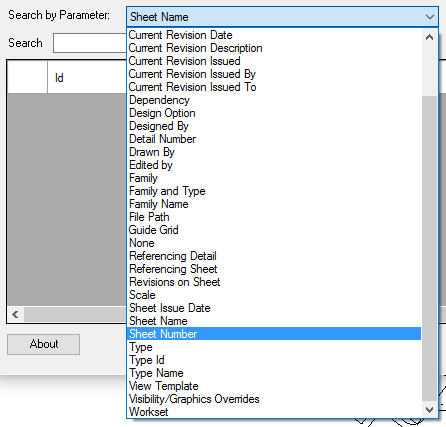Select Guide Grid parameter
The image size is (446, 427).
(274, 230)
